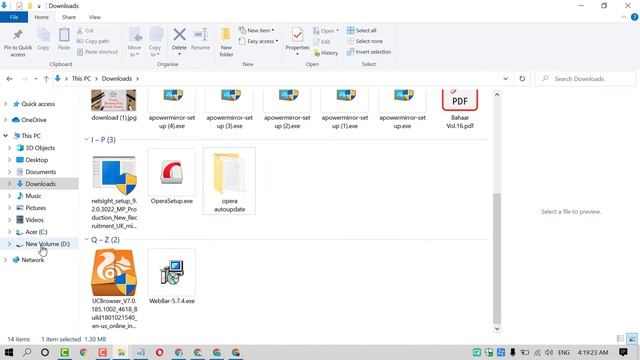Expand the Network tree node
The width and height of the screenshot is (640, 360).
point(6,260)
